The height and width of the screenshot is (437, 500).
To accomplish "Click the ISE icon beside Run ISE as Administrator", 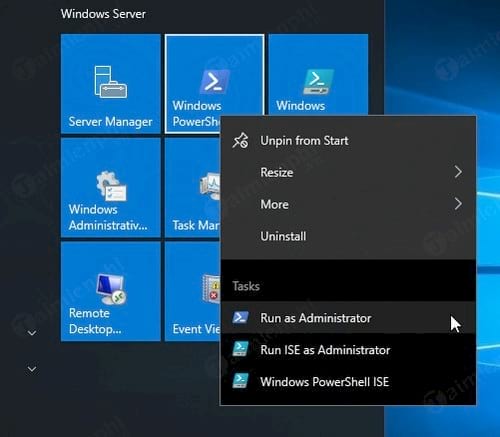I will [x=240, y=349].
